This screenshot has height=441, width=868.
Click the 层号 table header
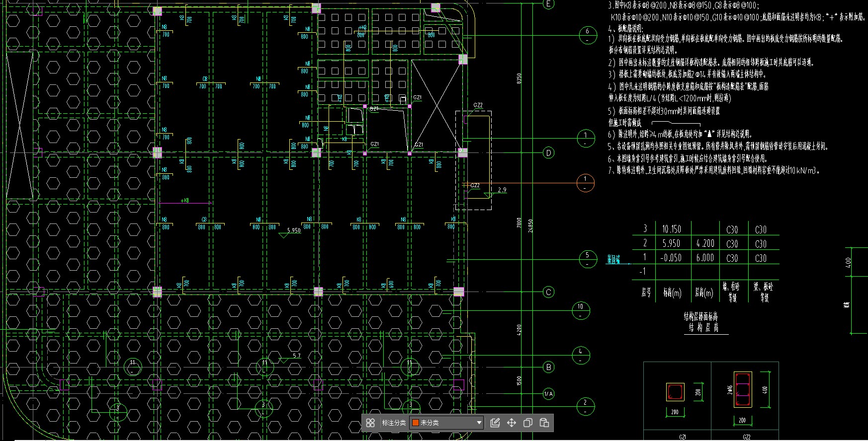point(646,293)
